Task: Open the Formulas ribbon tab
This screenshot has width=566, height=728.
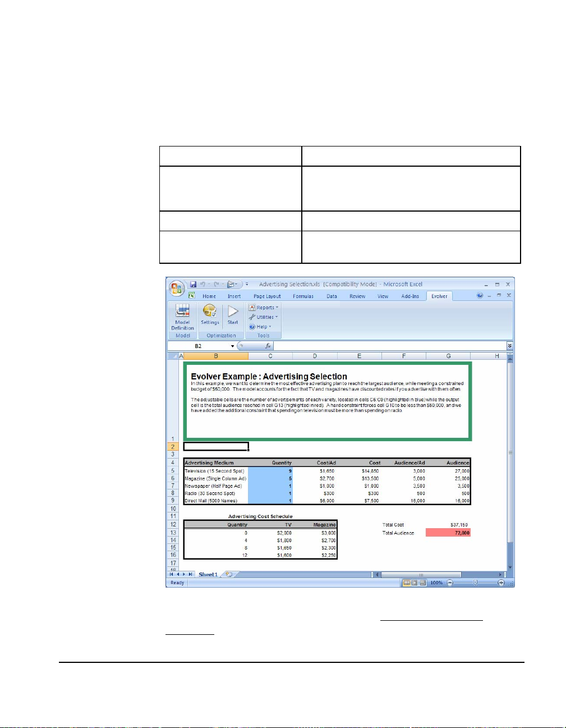Action: pyautogui.click(x=303, y=296)
